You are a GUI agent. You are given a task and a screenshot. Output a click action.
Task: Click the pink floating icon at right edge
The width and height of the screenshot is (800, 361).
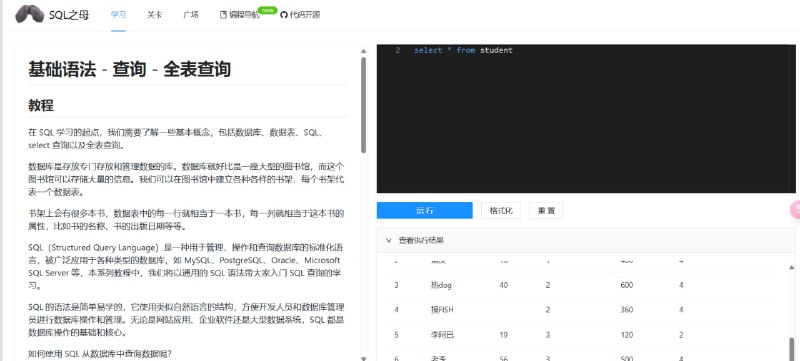click(x=795, y=210)
